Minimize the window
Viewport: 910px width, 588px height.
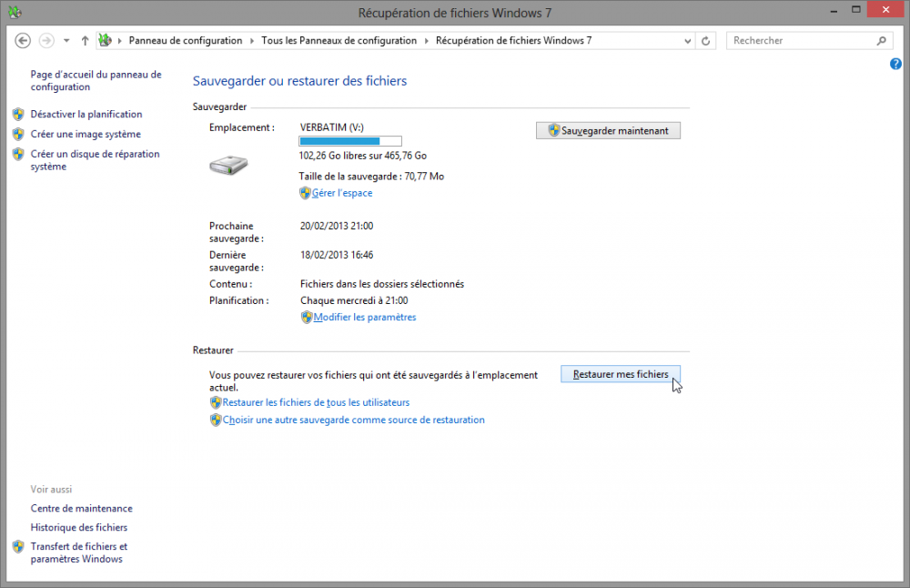tap(834, 10)
